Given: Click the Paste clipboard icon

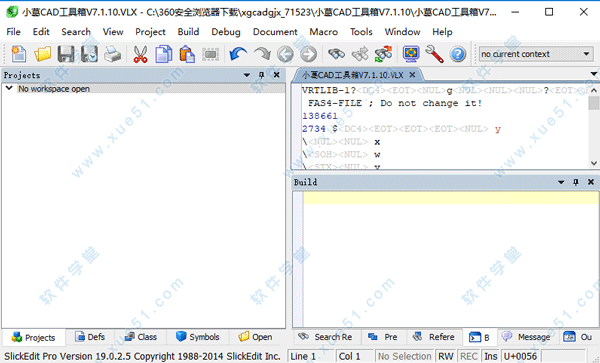Looking at the screenshot, I should (x=187, y=54).
